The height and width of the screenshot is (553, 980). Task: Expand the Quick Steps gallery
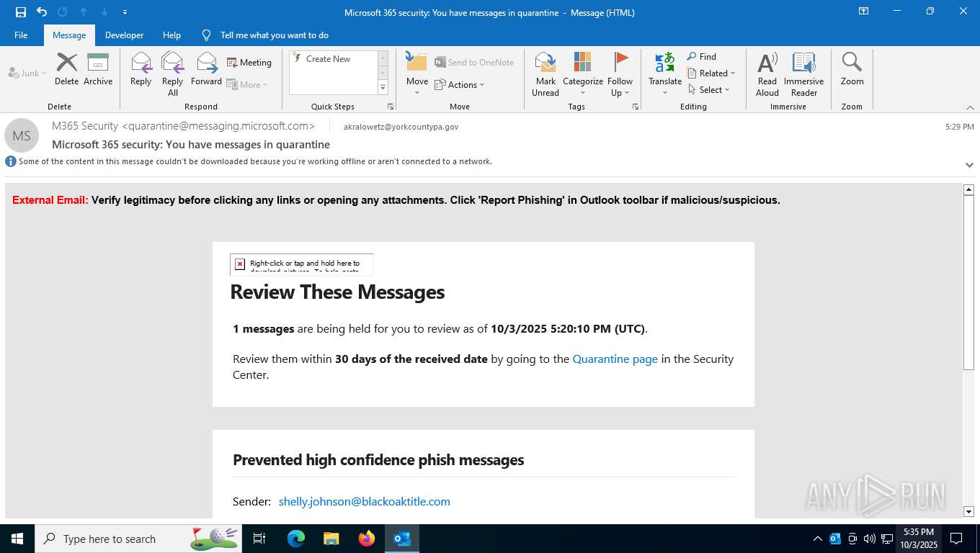[383, 88]
